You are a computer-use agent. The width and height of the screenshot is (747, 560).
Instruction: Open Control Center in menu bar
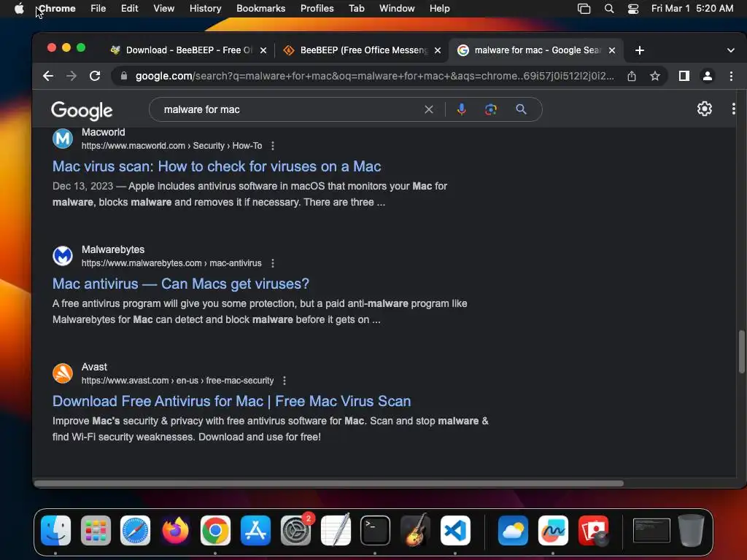coord(632,8)
